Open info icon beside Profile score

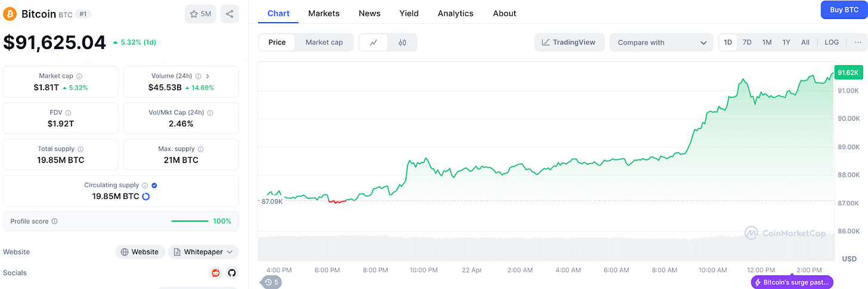click(x=55, y=222)
